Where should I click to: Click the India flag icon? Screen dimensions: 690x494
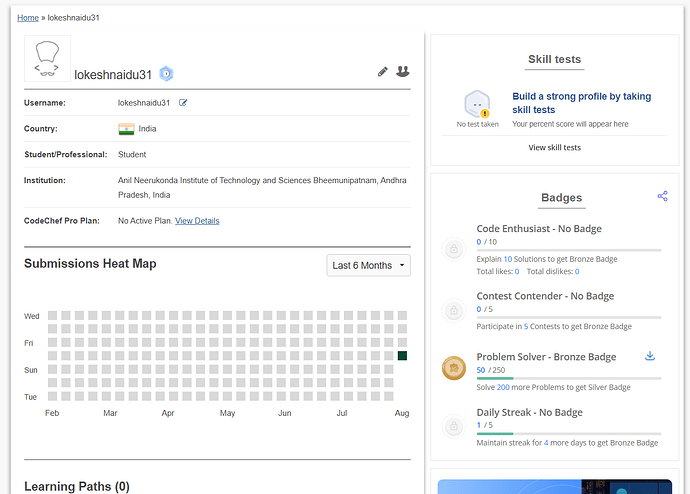point(126,129)
